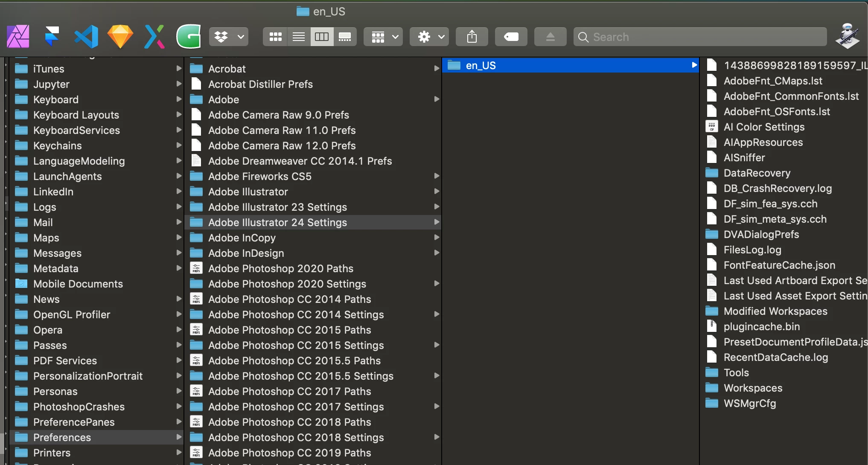868x465 pixels.
Task: Launch Visual Studio Code toolbar icon
Action: click(86, 37)
